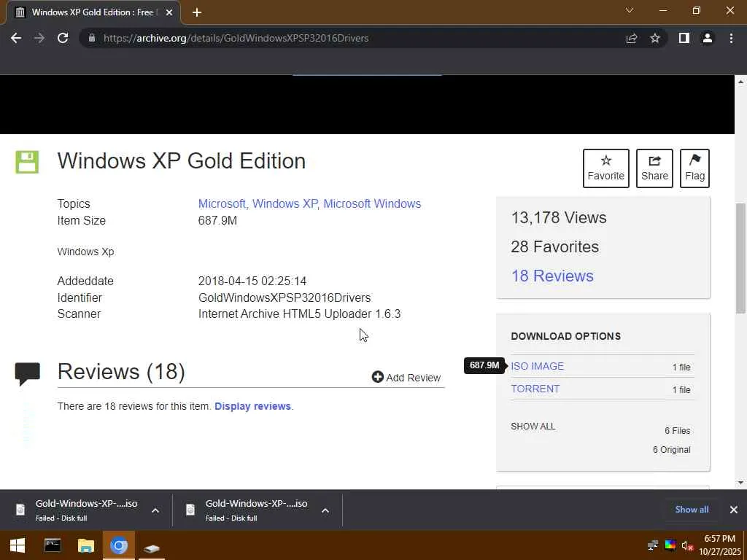Download the ISO IMAGE file
Image resolution: width=747 pixels, height=560 pixels.
click(538, 366)
